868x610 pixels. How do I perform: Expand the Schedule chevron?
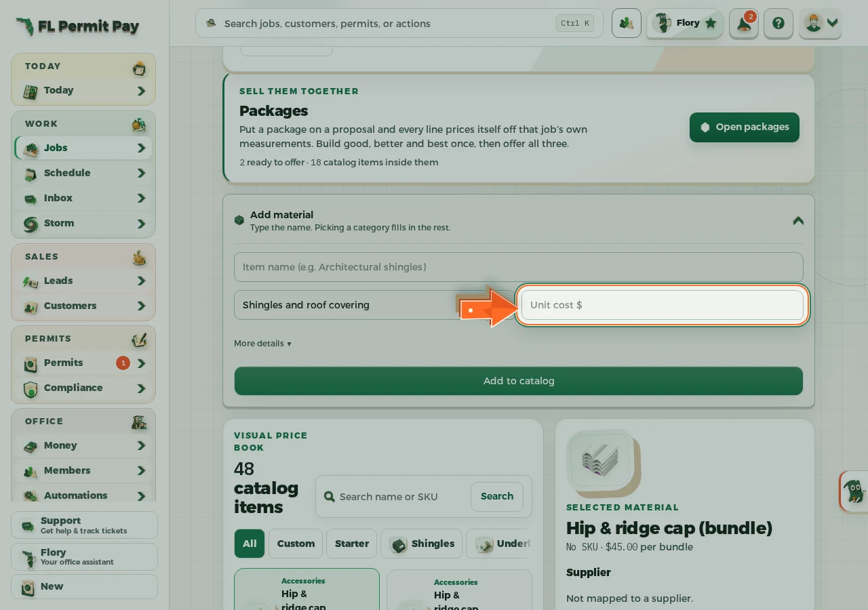click(141, 174)
